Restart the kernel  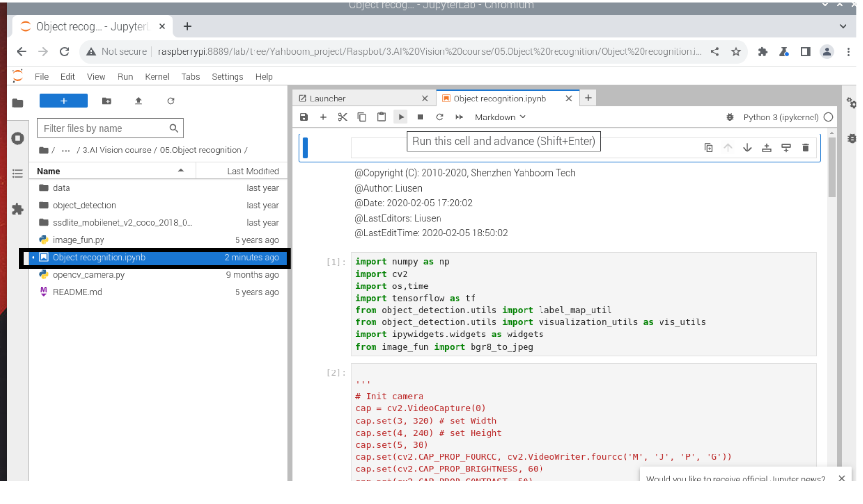[x=440, y=117]
